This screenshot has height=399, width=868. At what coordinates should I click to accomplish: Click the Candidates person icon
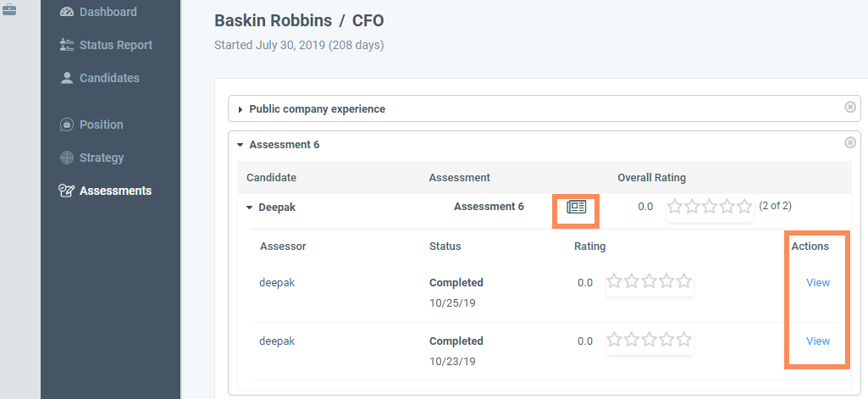[67, 78]
